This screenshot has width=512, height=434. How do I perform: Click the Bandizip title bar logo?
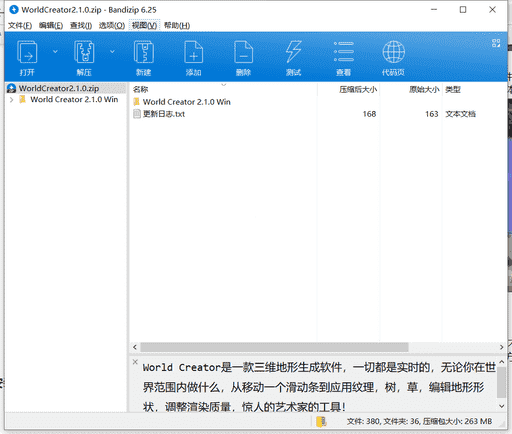pos(14,10)
